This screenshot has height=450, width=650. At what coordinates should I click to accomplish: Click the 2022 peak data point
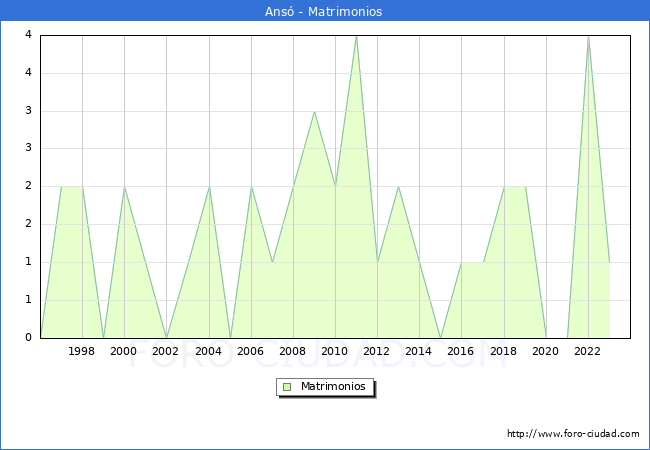click(x=588, y=36)
